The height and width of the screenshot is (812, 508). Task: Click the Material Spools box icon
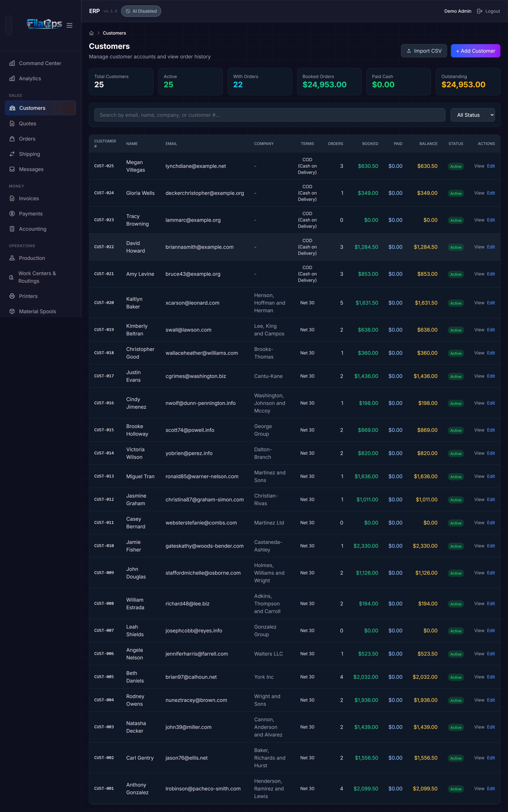point(12,311)
